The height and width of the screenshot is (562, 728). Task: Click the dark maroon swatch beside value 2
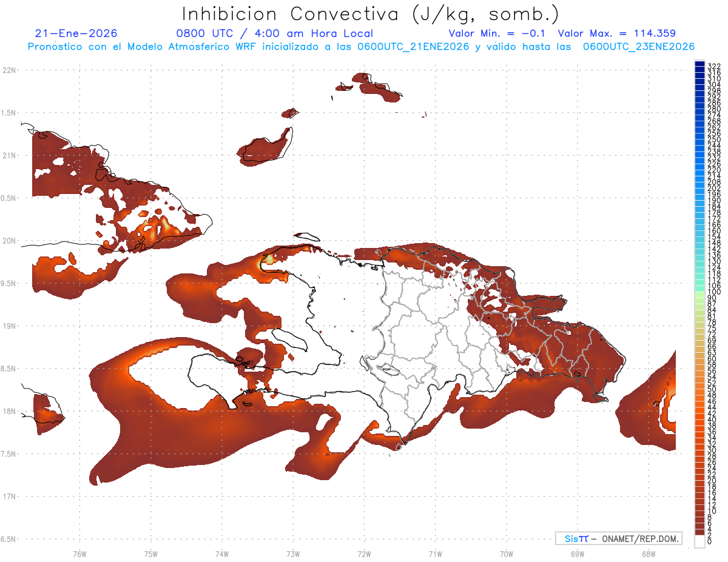[x=699, y=532]
